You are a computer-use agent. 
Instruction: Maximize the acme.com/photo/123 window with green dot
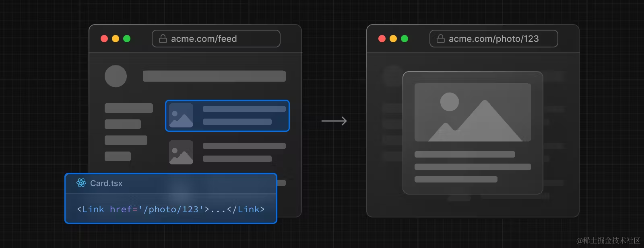(405, 39)
